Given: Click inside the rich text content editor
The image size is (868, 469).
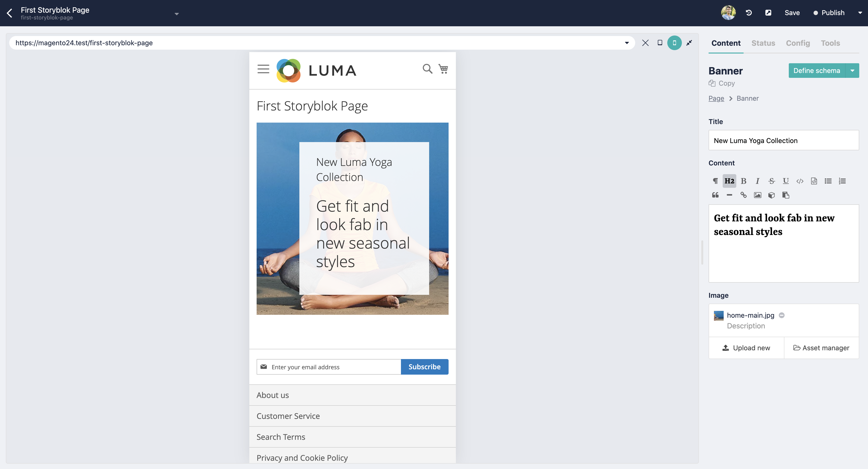Looking at the screenshot, I should click(783, 243).
